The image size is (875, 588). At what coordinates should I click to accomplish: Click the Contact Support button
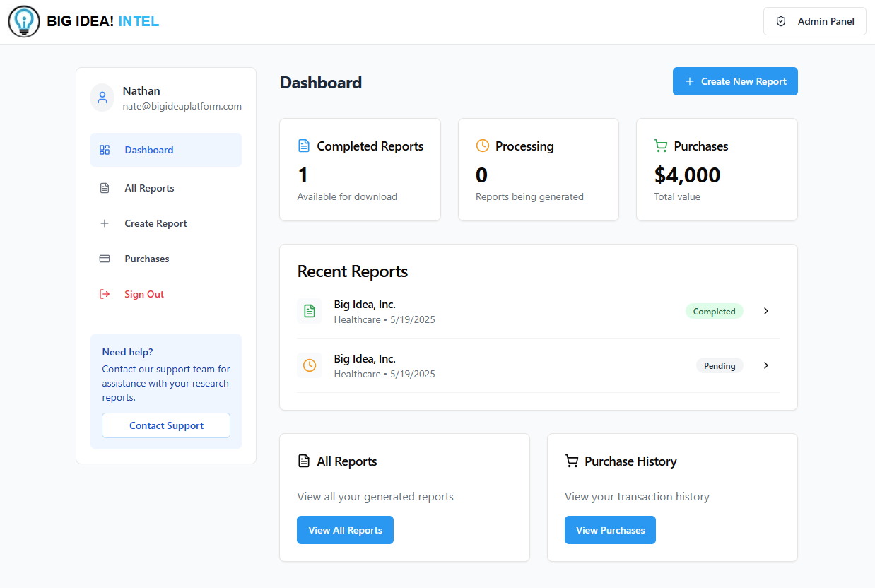(166, 425)
